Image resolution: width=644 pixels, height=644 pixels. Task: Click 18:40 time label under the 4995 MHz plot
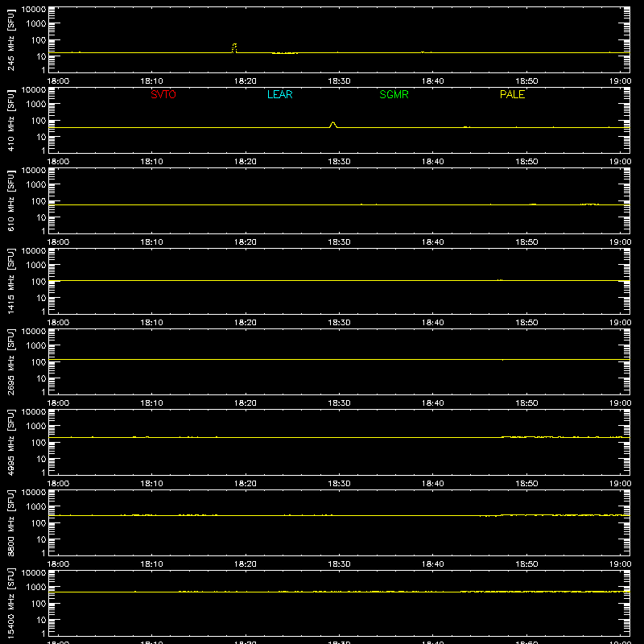click(x=432, y=484)
